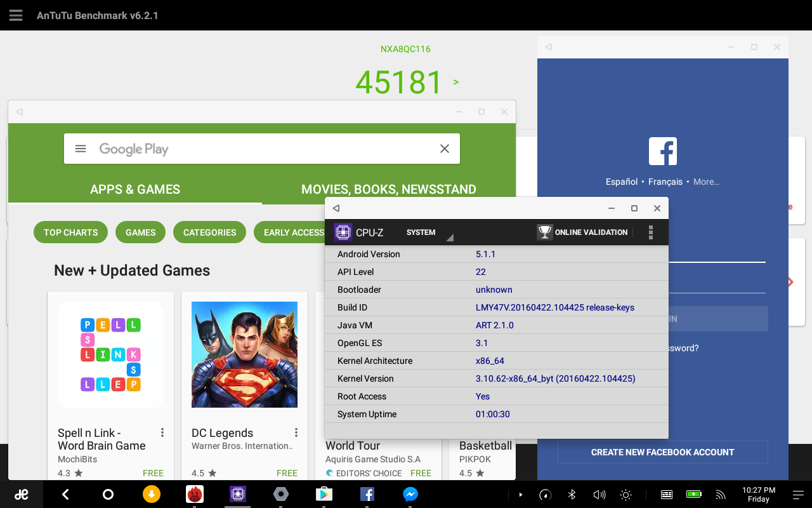Click the battery status tray icon
This screenshot has height=508, width=812.
click(693, 494)
